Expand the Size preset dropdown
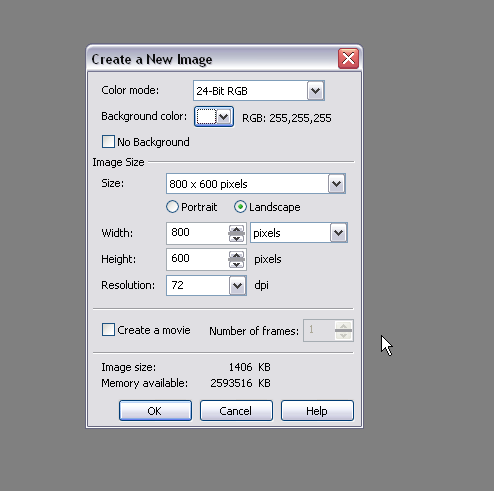 (x=336, y=184)
